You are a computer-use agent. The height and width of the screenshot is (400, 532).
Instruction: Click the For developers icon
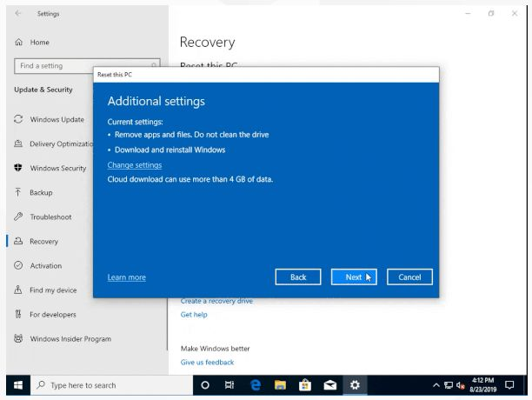click(x=18, y=314)
